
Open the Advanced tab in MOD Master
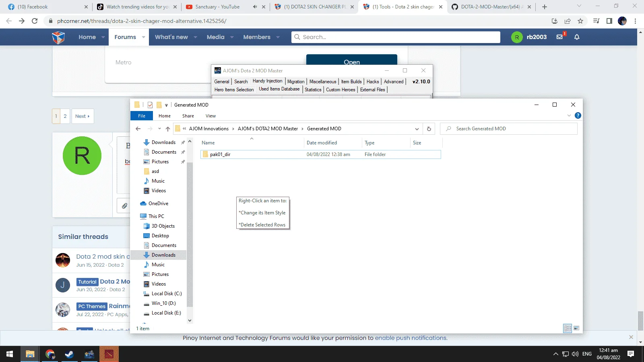tap(394, 82)
